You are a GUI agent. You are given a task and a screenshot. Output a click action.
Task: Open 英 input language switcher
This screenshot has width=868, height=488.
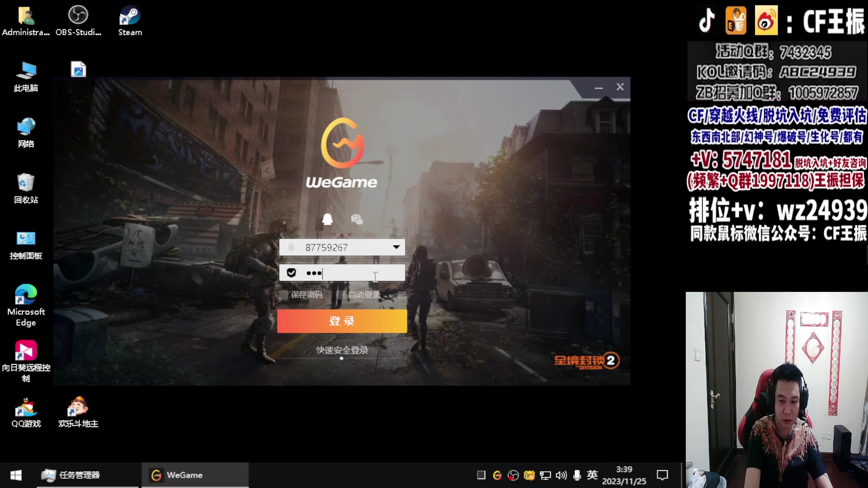pyautogui.click(x=592, y=475)
